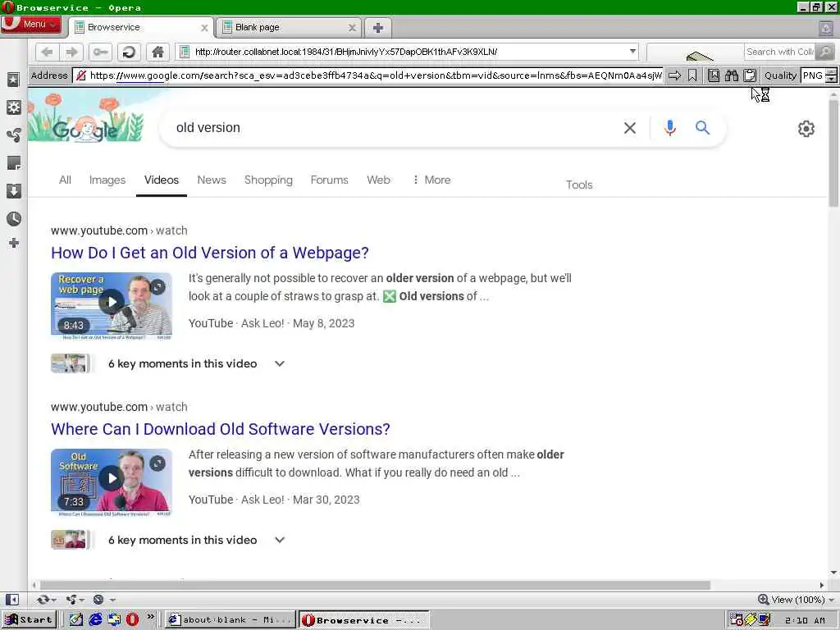Open Google's More search filters menu
Image resolution: width=840 pixels, height=630 pixels.
tap(431, 180)
